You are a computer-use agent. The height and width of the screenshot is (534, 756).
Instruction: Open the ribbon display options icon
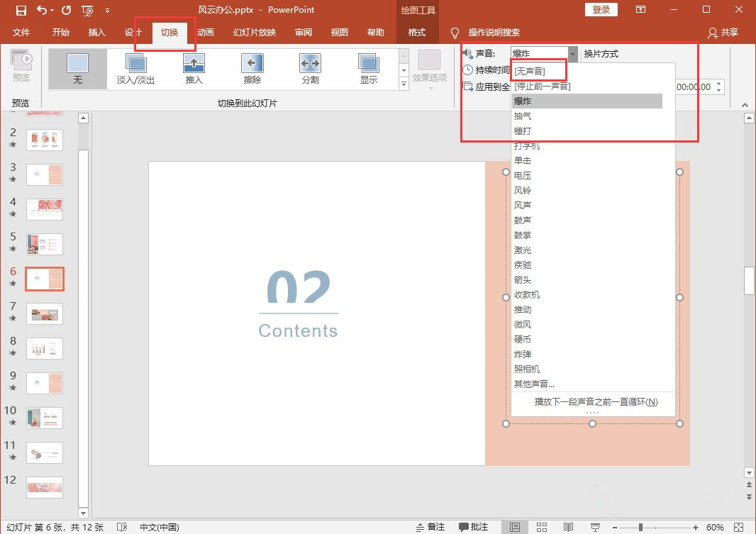[641, 10]
